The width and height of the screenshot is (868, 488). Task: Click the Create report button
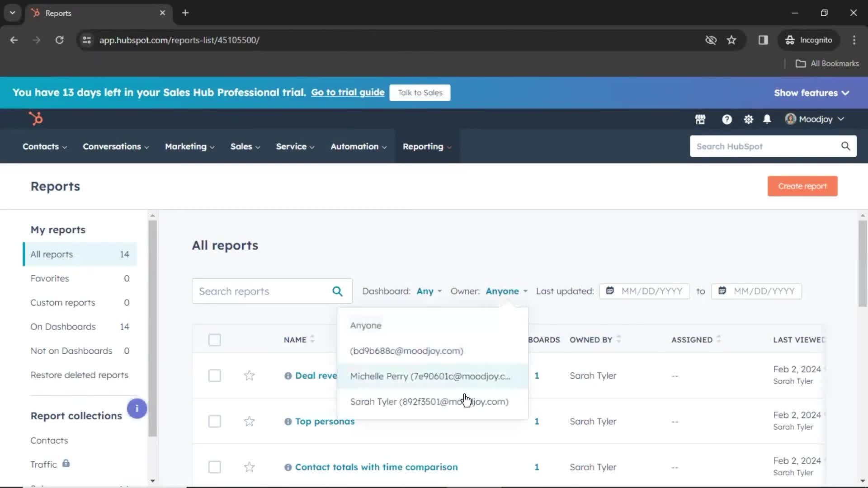(x=802, y=186)
